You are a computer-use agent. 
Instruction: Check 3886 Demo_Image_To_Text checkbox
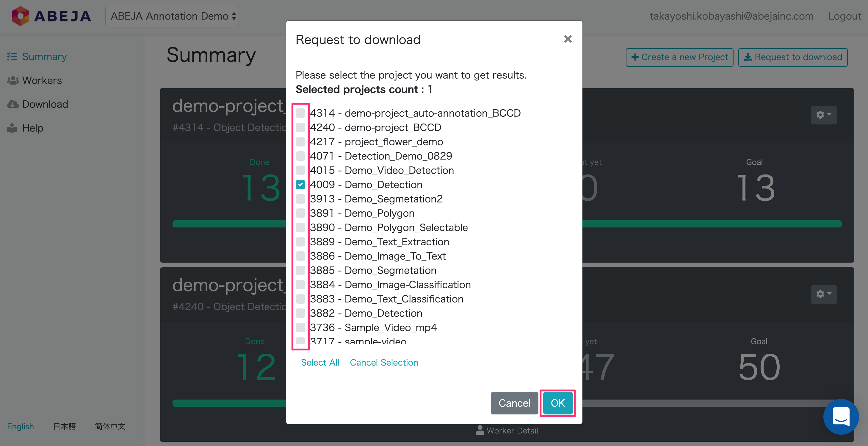point(300,256)
